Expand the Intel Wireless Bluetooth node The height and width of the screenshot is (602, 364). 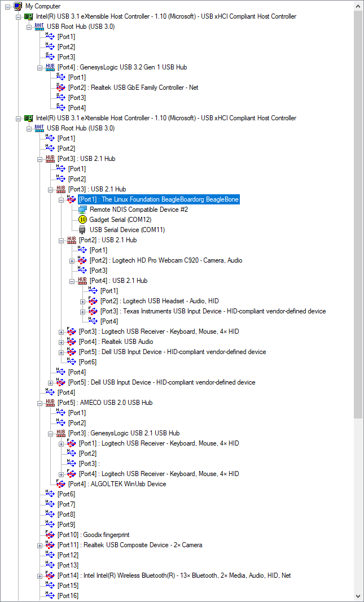(x=40, y=575)
